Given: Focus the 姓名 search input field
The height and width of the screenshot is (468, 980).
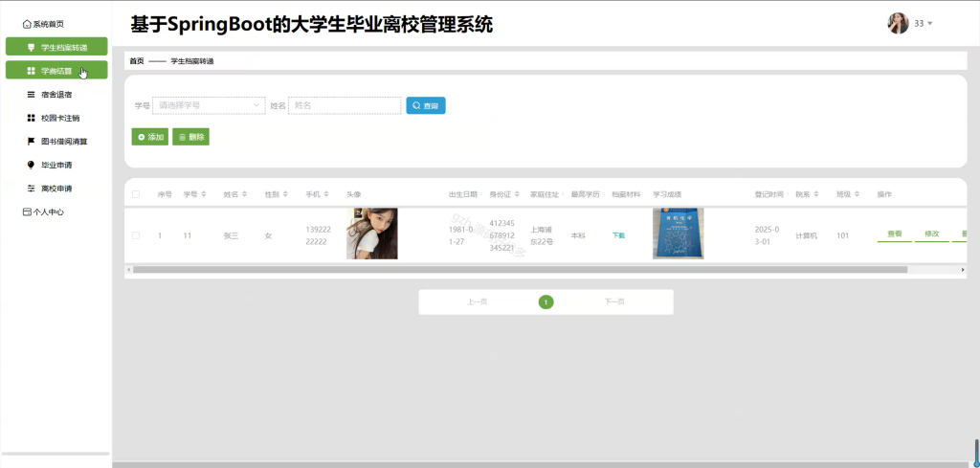Looking at the screenshot, I should (345, 105).
